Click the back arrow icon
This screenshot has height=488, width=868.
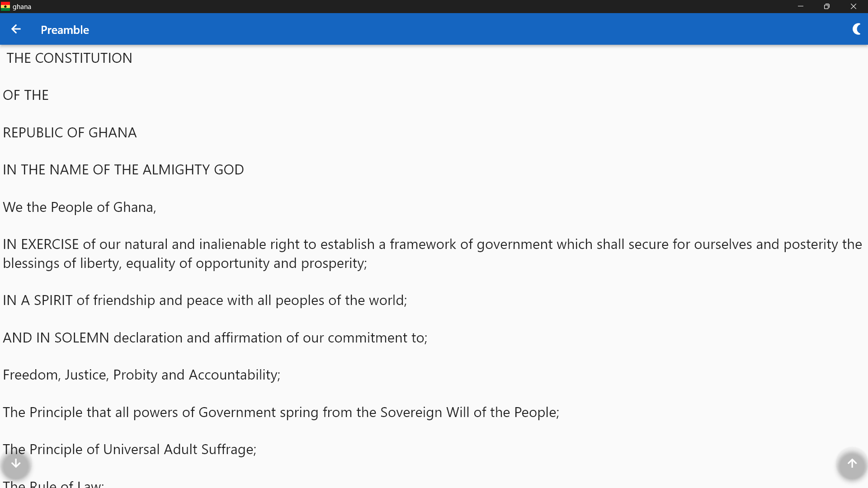coord(16,29)
